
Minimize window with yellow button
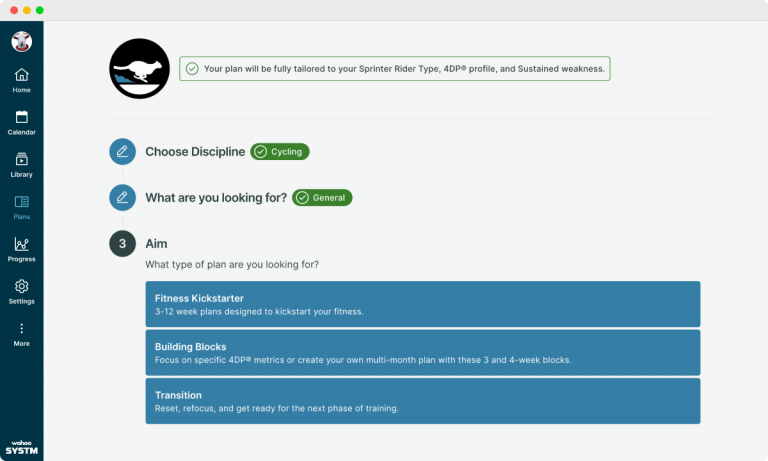tap(27, 10)
